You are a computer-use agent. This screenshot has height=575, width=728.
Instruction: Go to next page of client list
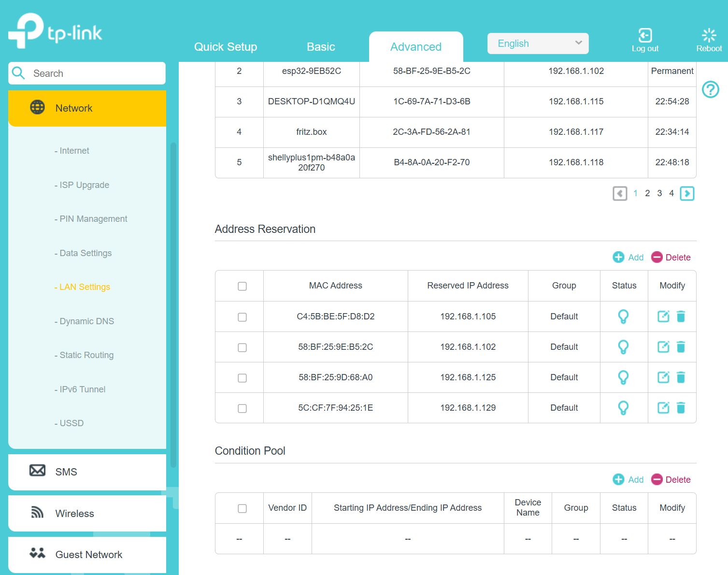[x=686, y=193]
